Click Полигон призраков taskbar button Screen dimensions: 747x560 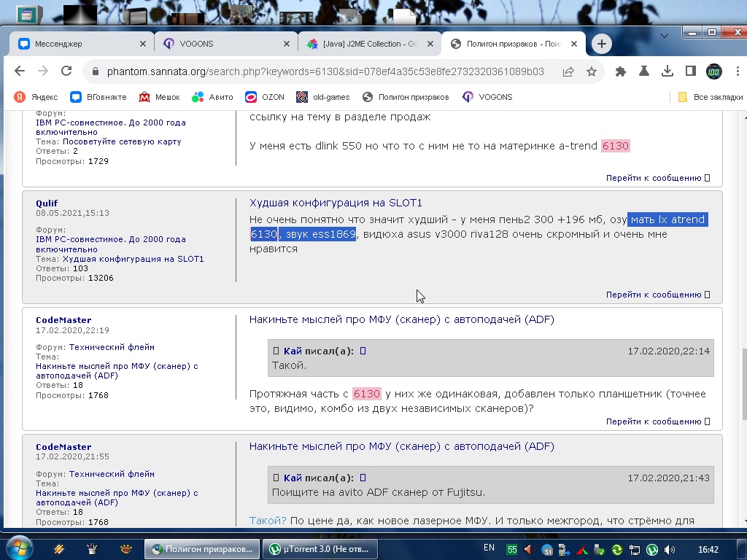(202, 549)
